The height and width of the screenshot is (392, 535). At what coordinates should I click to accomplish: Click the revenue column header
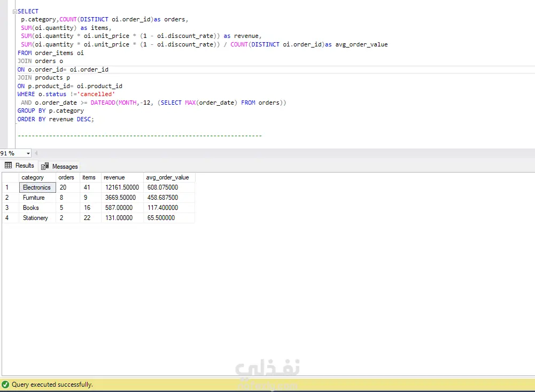point(122,177)
